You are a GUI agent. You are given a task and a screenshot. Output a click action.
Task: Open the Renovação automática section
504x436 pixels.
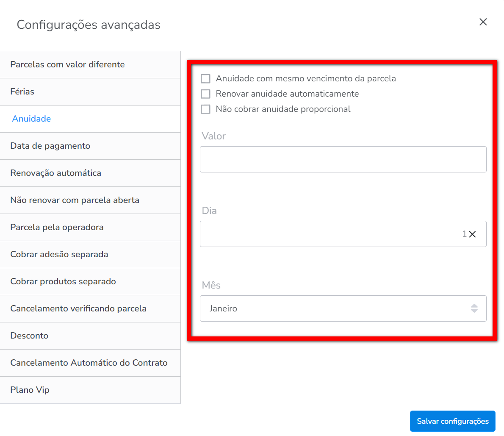tap(56, 173)
